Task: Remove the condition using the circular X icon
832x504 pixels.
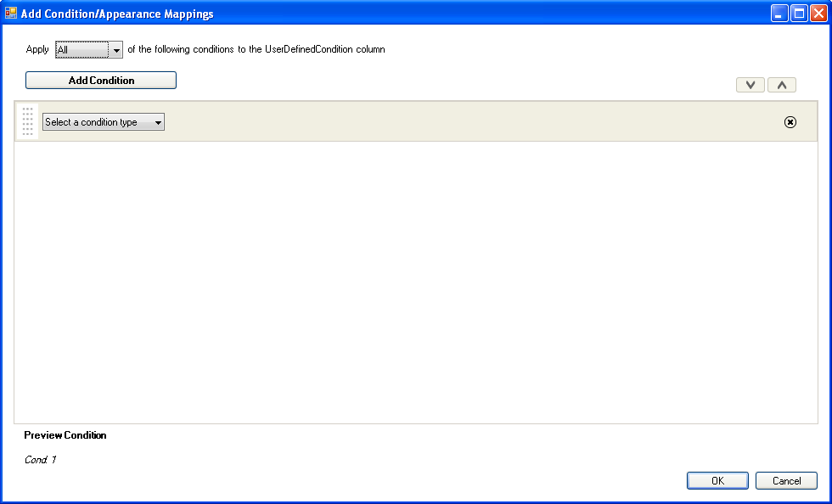Action: [790, 122]
